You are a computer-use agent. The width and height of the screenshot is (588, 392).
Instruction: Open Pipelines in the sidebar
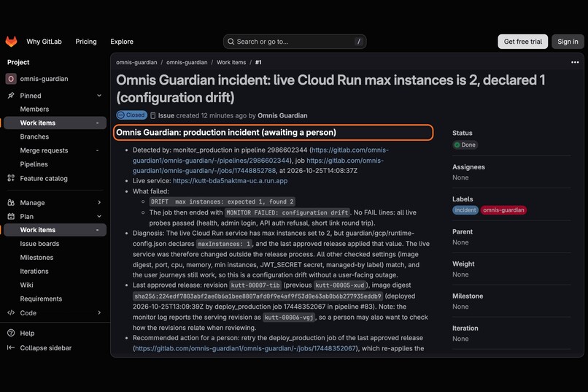[x=34, y=164]
